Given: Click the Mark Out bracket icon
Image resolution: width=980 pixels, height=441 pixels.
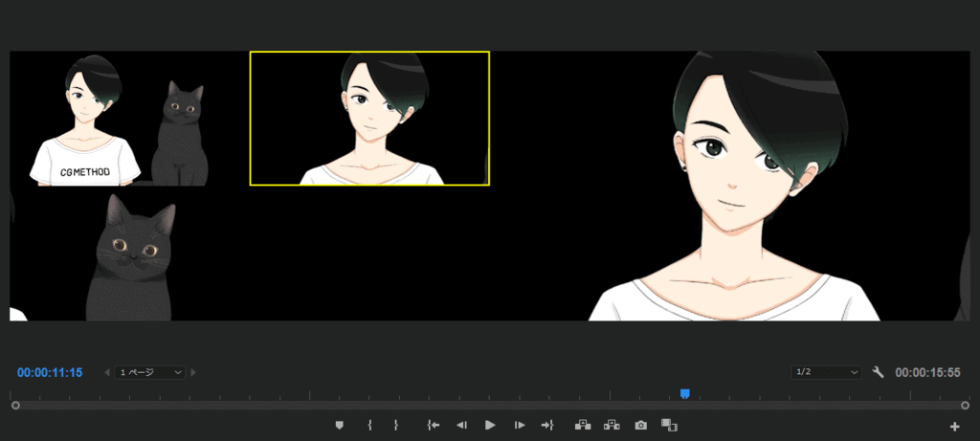Looking at the screenshot, I should point(395,425).
